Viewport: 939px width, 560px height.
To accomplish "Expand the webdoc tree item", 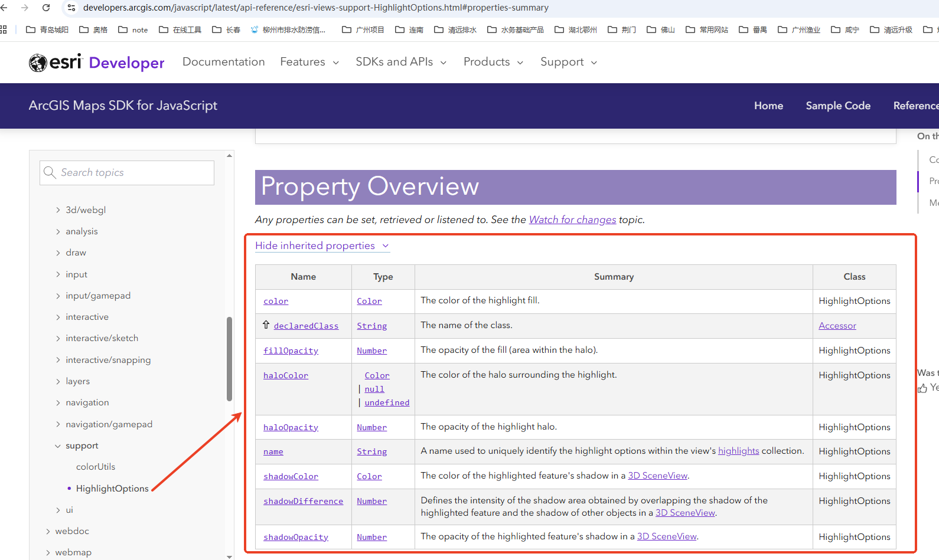I will 48,531.
